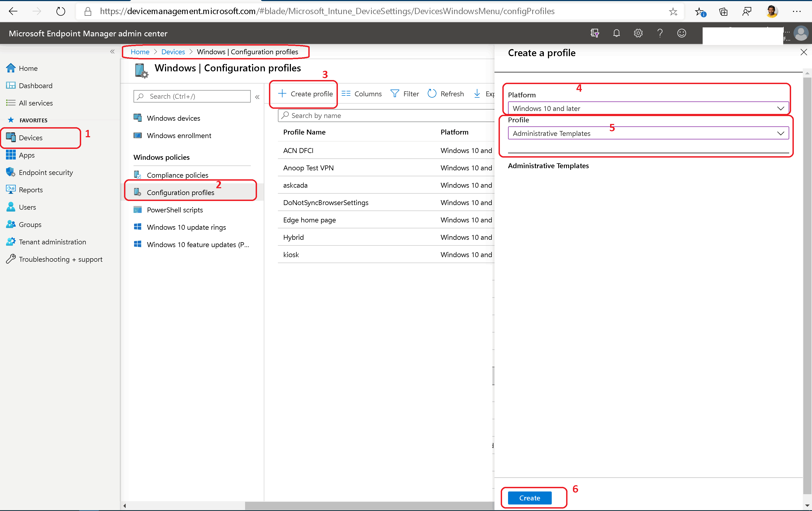This screenshot has height=511, width=812.
Task: Open the feedback smiley icon
Action: (681, 33)
